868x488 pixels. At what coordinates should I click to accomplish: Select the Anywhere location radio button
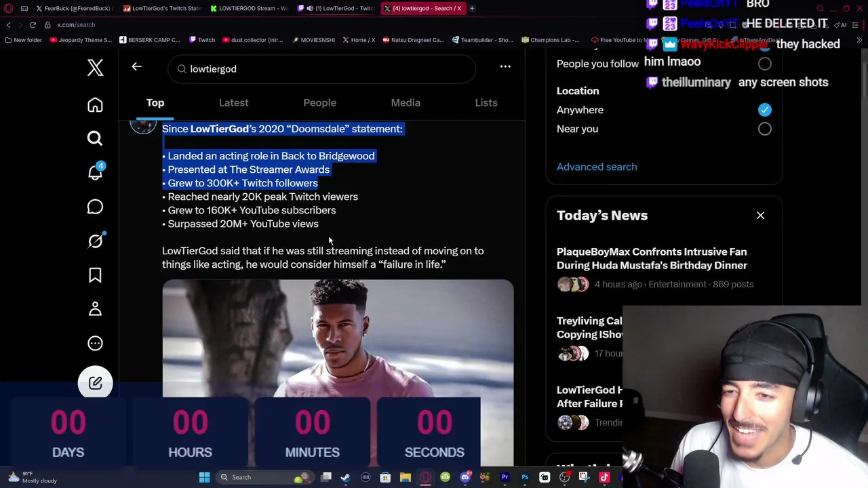764,110
